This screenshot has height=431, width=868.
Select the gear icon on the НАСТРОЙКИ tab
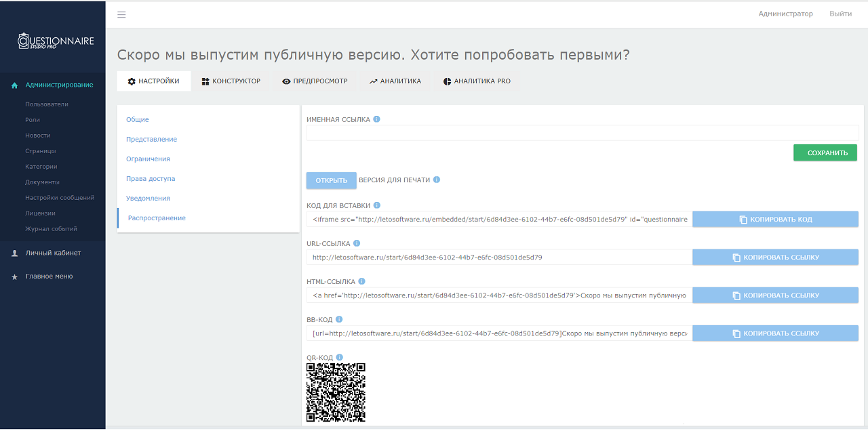pyautogui.click(x=132, y=81)
